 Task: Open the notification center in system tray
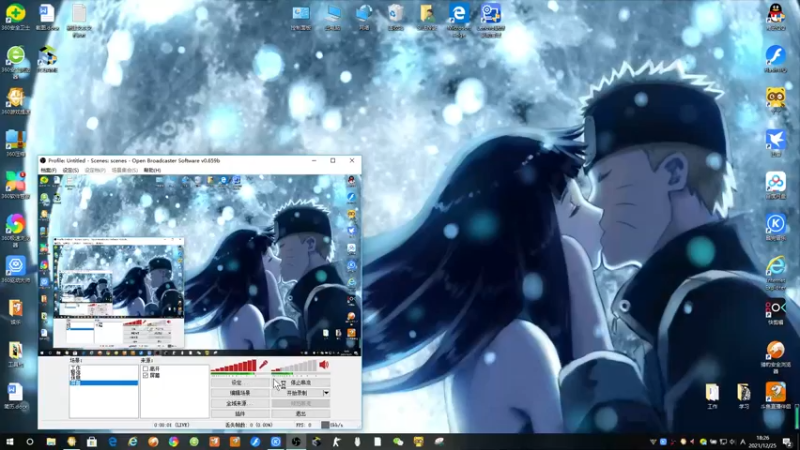[787, 442]
